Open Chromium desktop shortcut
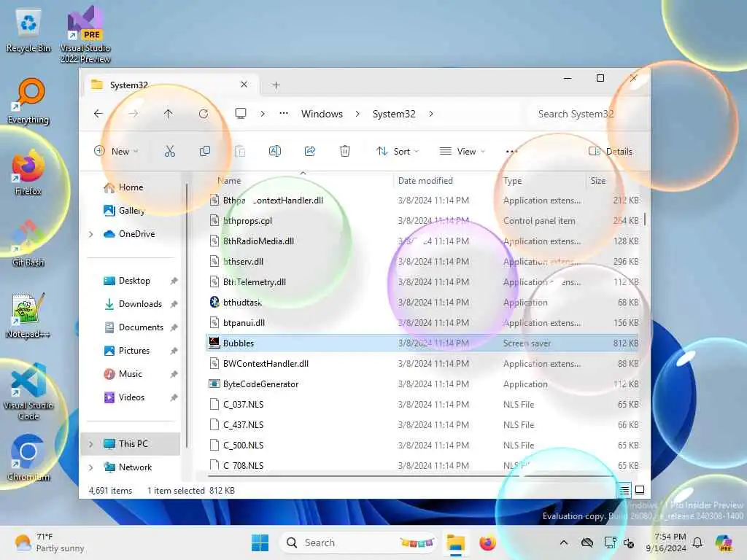The image size is (747, 560). [x=28, y=458]
